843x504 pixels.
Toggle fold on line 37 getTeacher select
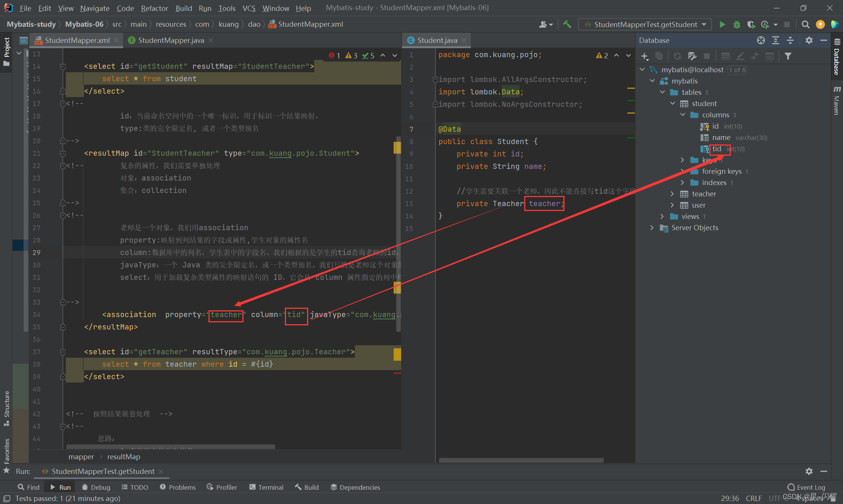(63, 352)
